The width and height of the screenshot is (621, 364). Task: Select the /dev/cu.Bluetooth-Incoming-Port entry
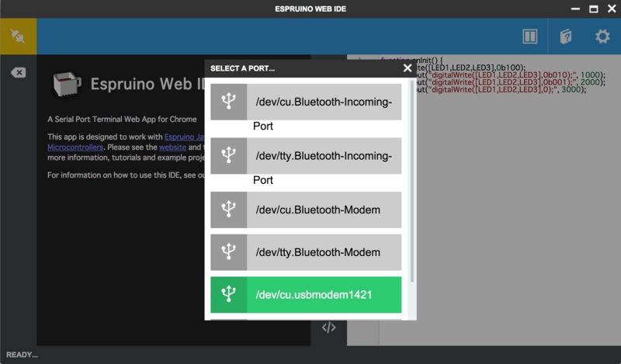[x=306, y=102]
